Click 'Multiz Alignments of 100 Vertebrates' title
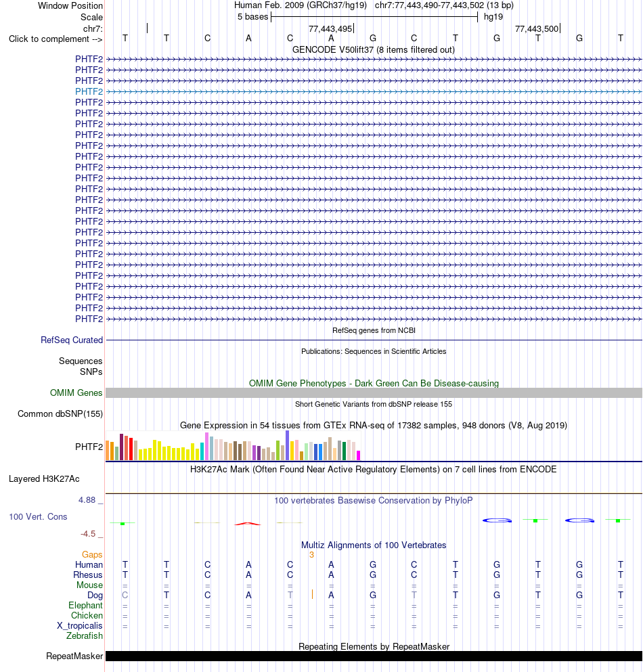Viewport: 643px width, 672px height. tap(374, 545)
